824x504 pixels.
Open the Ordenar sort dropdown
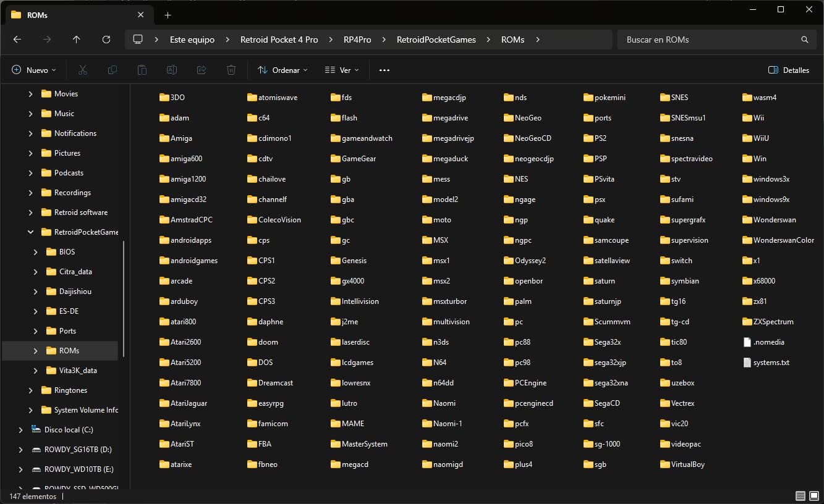point(282,70)
